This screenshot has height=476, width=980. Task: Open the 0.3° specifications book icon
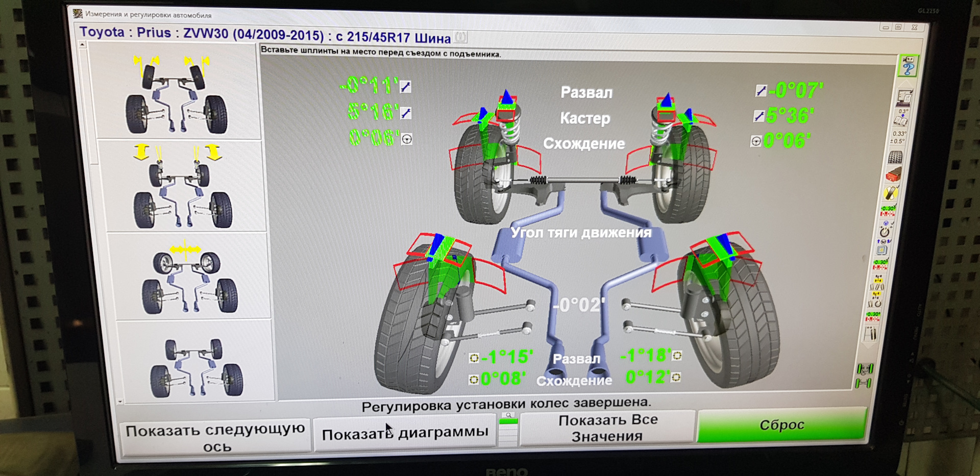[x=902, y=118]
